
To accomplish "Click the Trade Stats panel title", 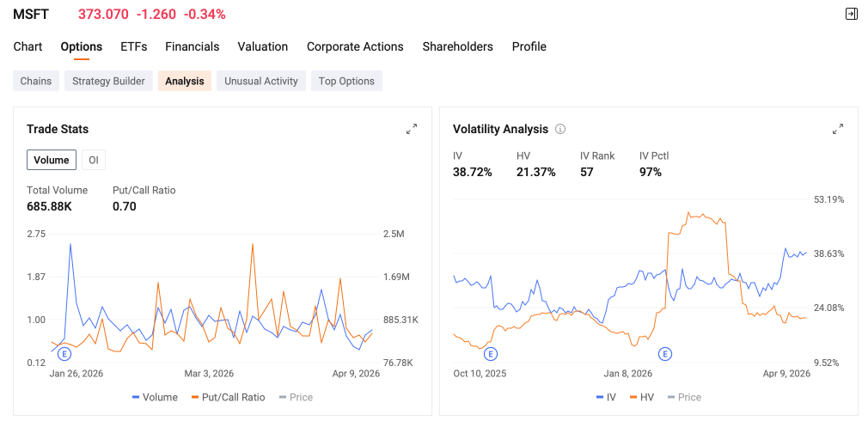I will click(x=58, y=129).
